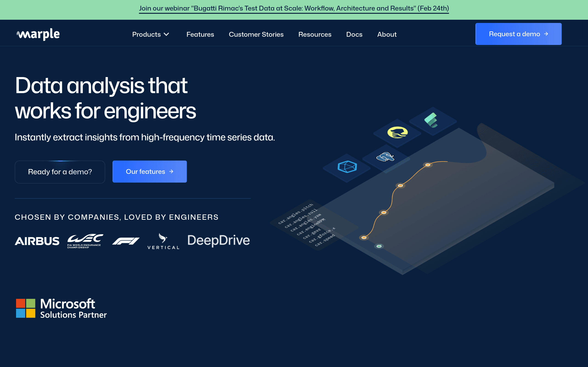
Task: Click the top orange chart data point
Action: pyautogui.click(x=428, y=165)
